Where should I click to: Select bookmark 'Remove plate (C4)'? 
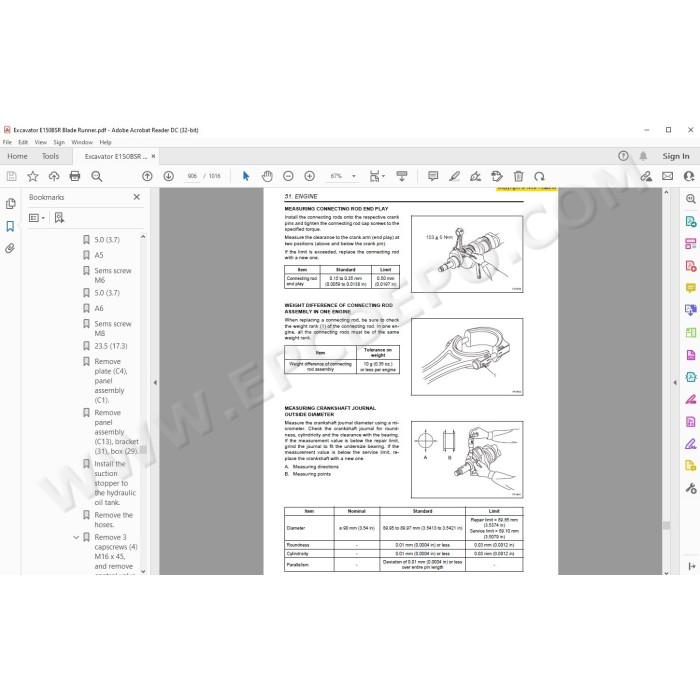111,381
